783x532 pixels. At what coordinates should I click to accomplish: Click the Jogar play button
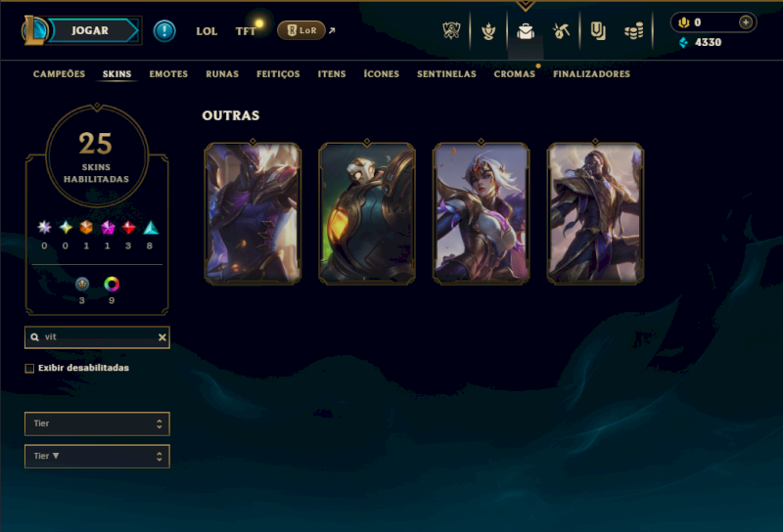pyautogui.click(x=91, y=30)
